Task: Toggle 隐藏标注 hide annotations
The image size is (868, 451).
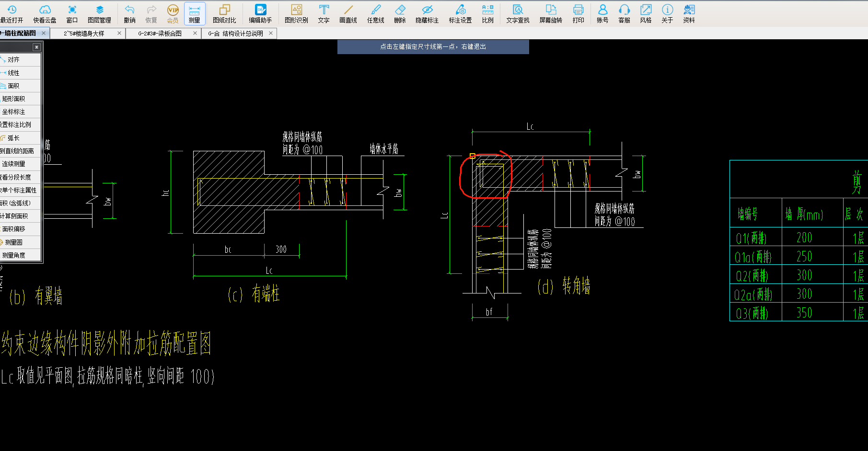Action: pos(427,14)
